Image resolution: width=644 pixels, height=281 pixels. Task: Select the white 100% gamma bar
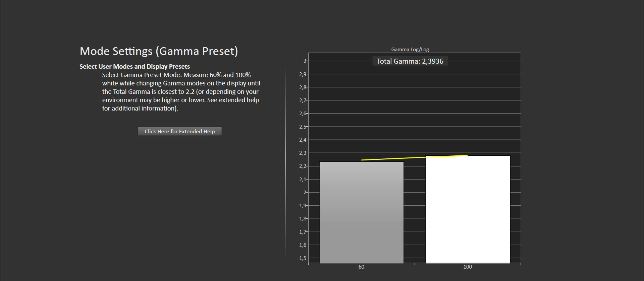[468, 209]
